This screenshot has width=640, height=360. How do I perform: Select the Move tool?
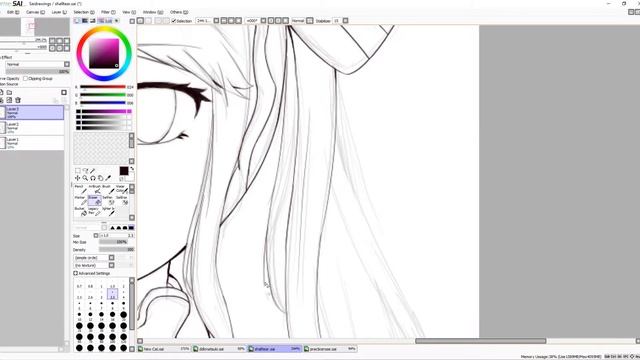click(78, 178)
